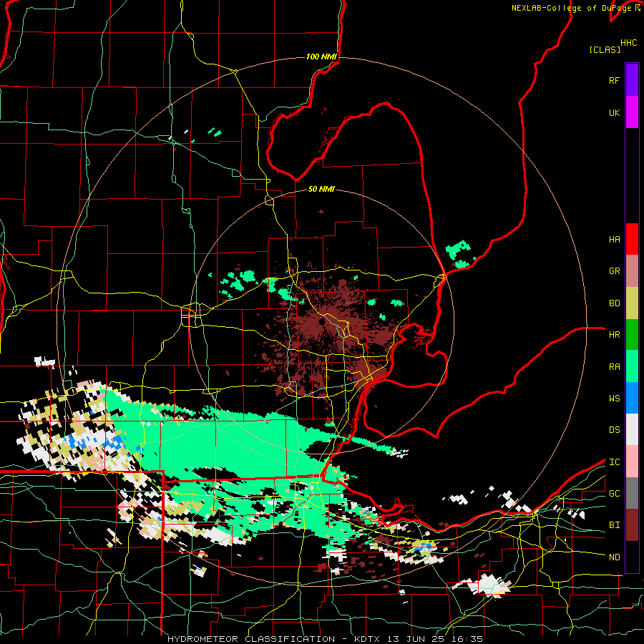Click the ND legend label
The width and height of the screenshot is (644, 644).
pos(614,557)
